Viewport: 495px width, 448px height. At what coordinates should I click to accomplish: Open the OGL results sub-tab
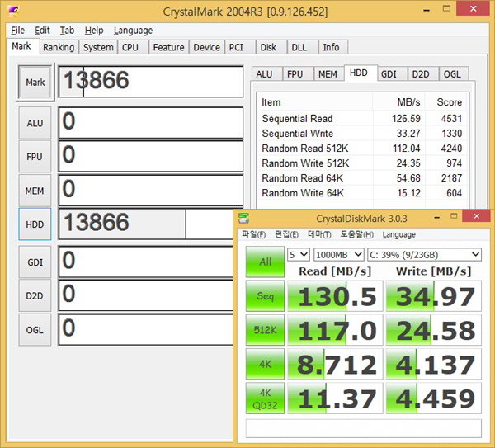(x=452, y=74)
